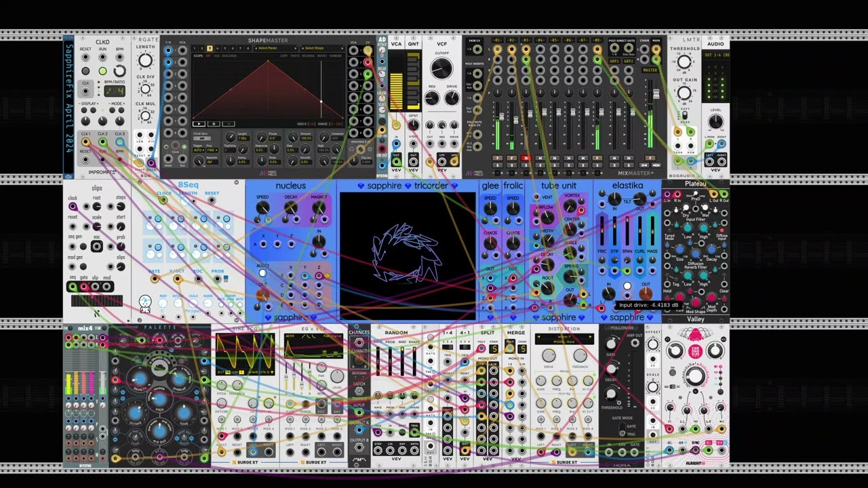Solo MixMaster track 01
This screenshot has height=488, width=868.
click(x=497, y=165)
